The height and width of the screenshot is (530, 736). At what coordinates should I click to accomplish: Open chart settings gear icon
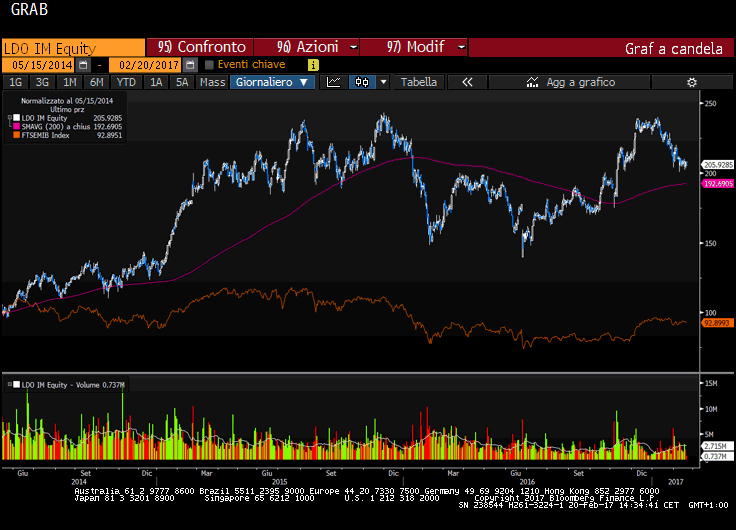coord(691,82)
